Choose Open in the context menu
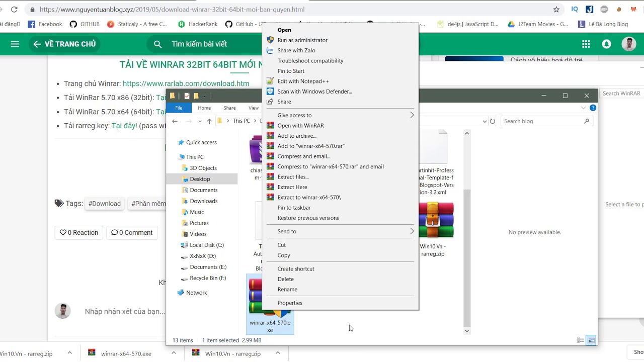The width and height of the screenshot is (644, 362). point(284,30)
